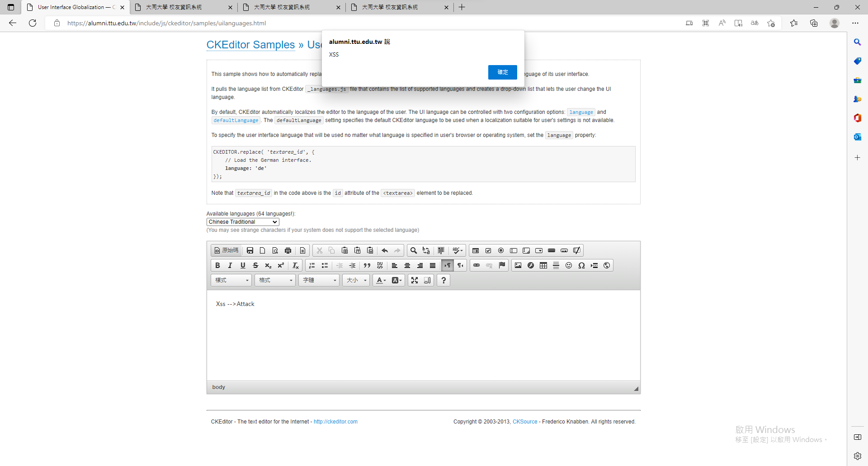
Task: Expand the 樣式 styles dropdown
Action: (231, 280)
